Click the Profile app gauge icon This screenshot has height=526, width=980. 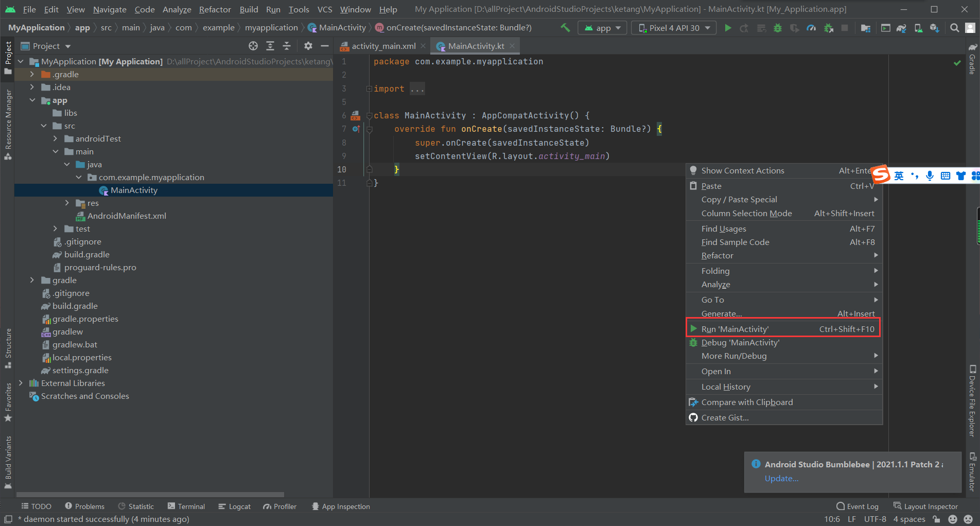811,28
